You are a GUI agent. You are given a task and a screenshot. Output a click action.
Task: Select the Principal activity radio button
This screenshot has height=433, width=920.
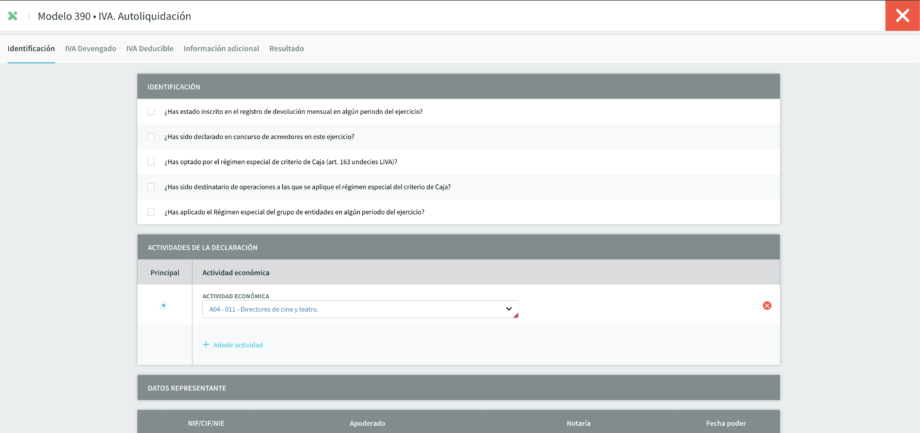(164, 305)
